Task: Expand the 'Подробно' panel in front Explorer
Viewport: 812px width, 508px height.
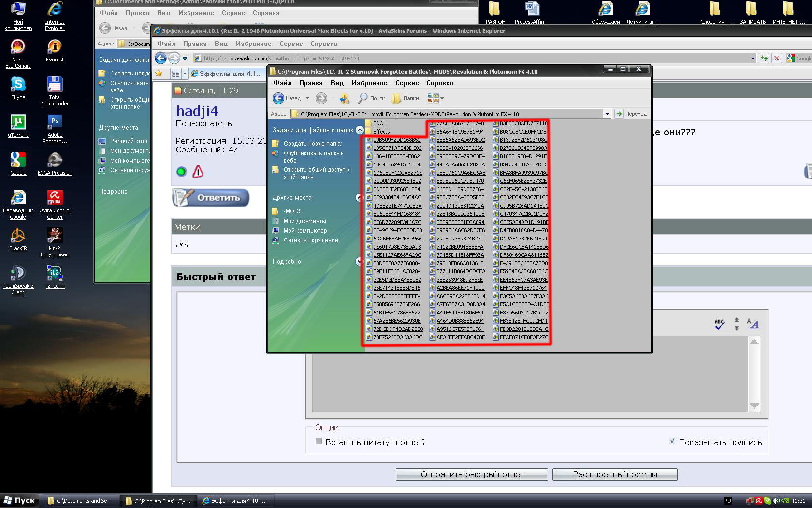Action: click(x=359, y=261)
